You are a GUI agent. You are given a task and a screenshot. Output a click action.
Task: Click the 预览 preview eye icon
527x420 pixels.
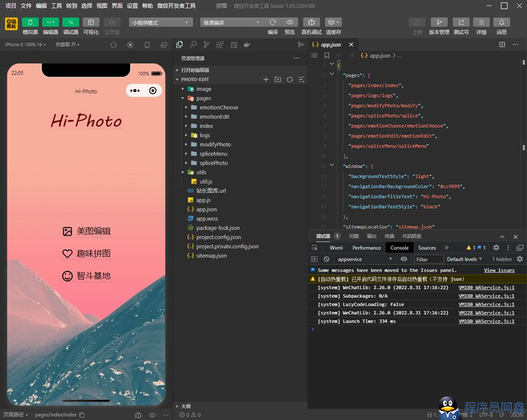point(290,22)
